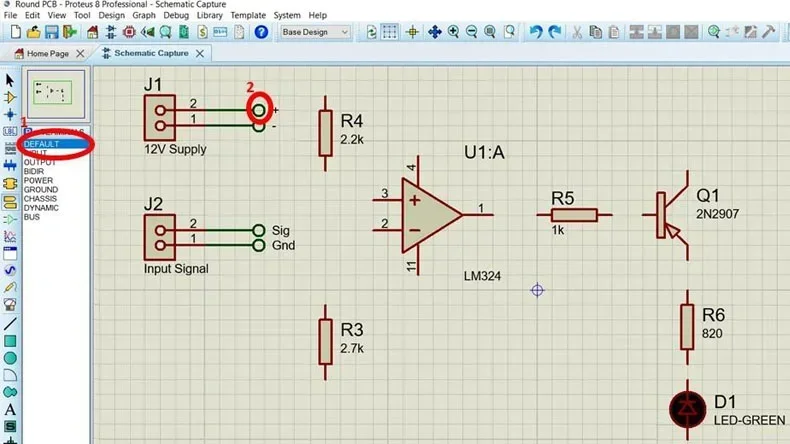Select POWER in the terminals list
Viewport: 790px width, 444px height.
click(x=39, y=180)
